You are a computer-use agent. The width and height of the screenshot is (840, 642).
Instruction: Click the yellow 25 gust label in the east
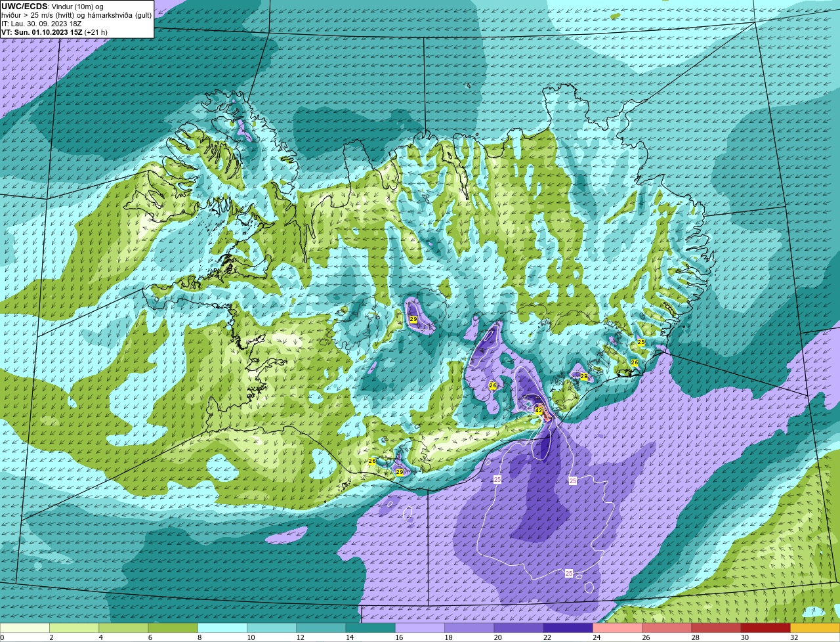640,342
